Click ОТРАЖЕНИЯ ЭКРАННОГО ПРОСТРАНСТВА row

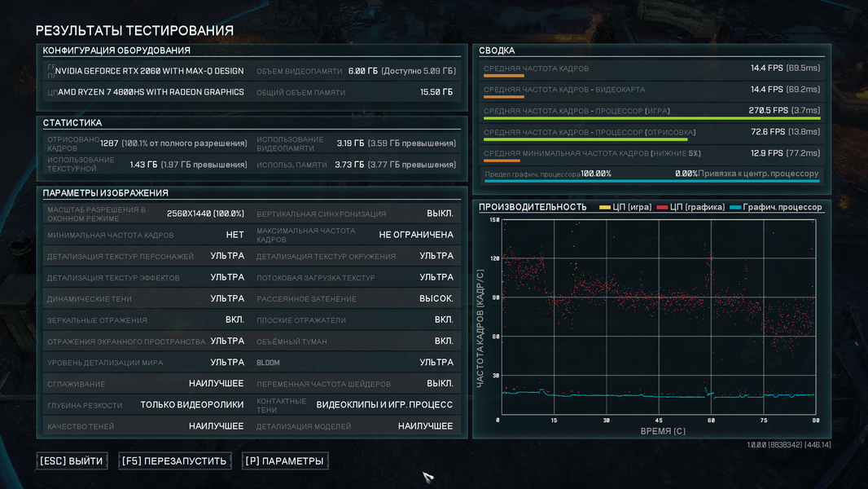(x=147, y=341)
